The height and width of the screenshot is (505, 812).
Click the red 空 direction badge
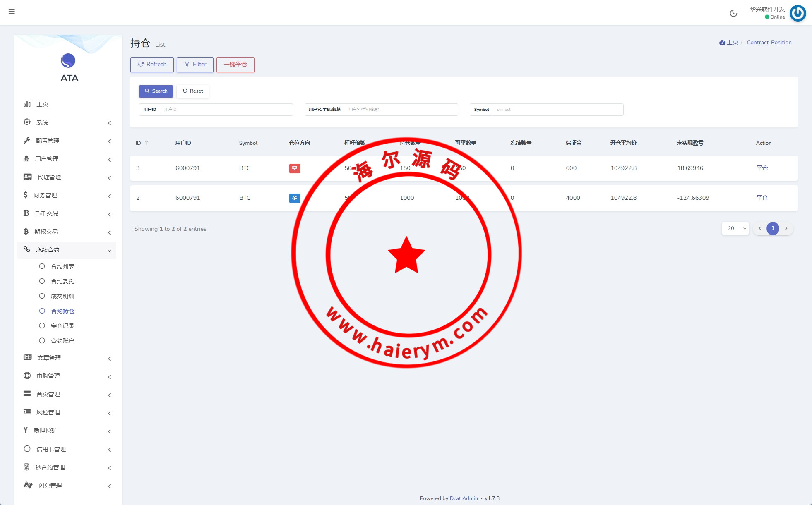[294, 168]
